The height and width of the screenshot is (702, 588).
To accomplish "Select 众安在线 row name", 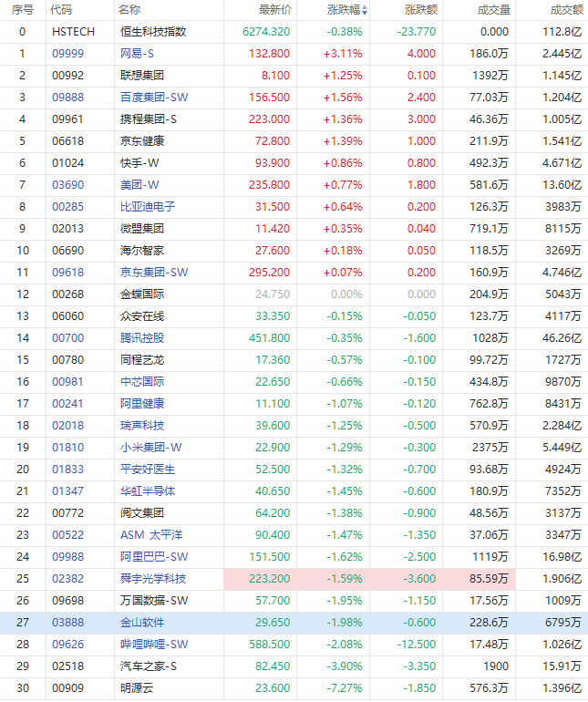I will pos(142,316).
